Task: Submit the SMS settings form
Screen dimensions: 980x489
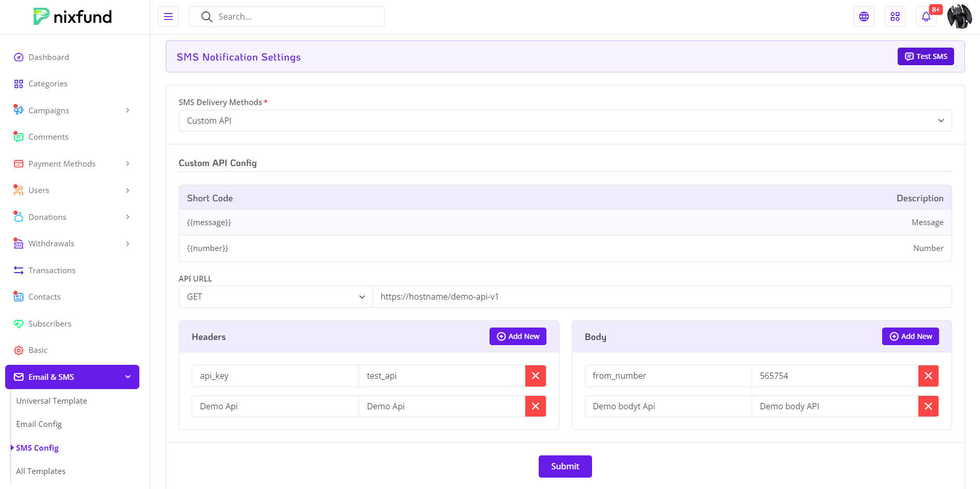Action: (565, 466)
